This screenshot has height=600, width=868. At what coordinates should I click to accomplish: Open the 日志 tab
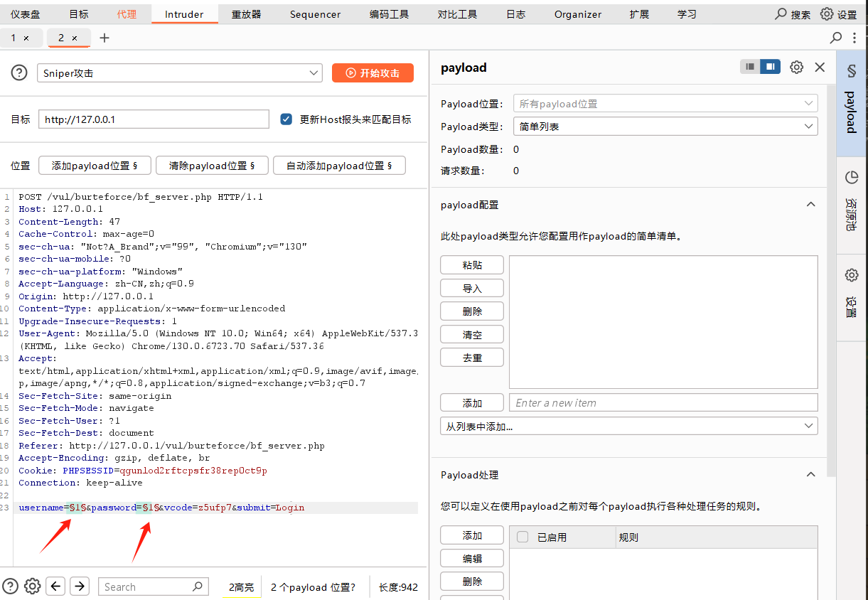click(x=515, y=14)
